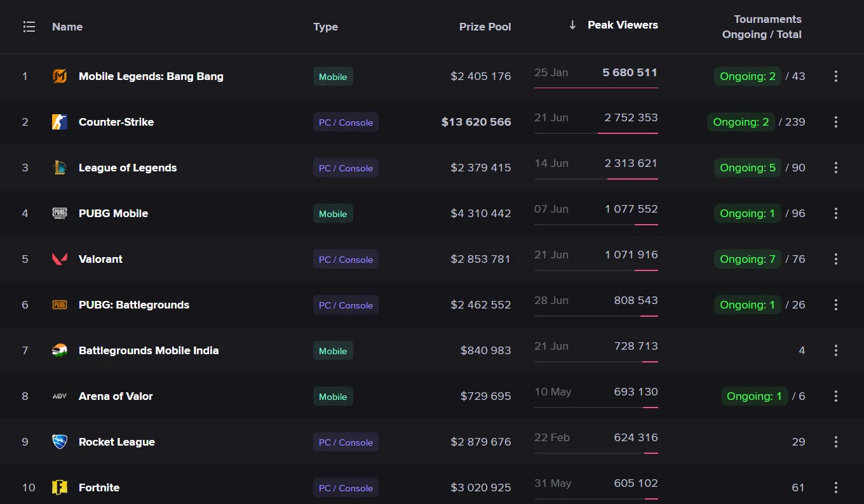This screenshot has width=864, height=504.
Task: Sort by Tournaments Ongoing / Total column
Action: tap(762, 27)
